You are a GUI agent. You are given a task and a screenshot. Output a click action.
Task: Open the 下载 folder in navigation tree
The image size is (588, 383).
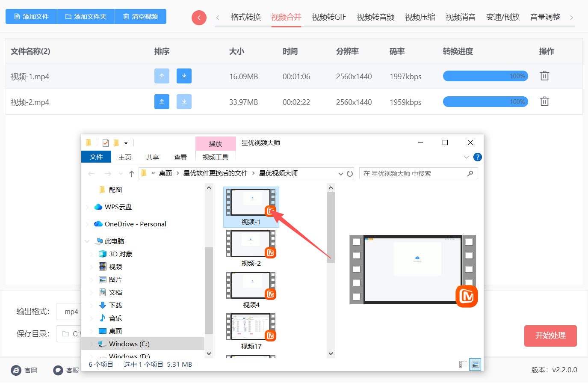coord(115,305)
